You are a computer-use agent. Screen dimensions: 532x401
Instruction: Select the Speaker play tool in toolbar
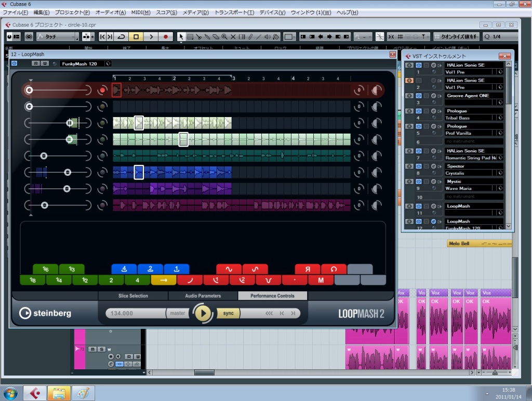268,37
